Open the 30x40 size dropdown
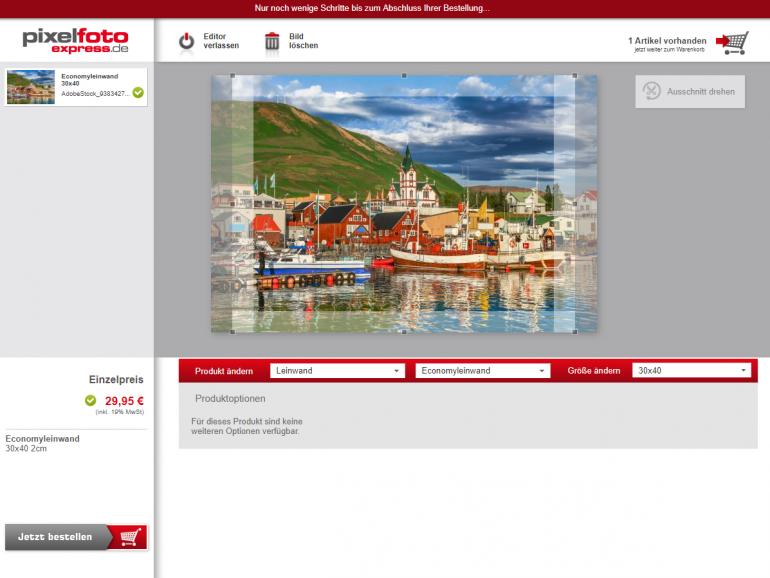 (x=692, y=371)
